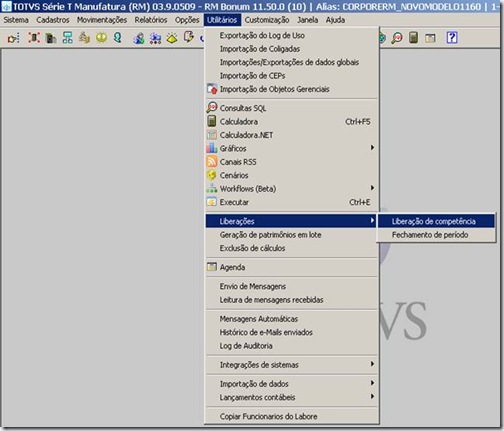Viewport: 504px width, 431px height.
Task: Select Fechamento de período submenu item
Action: click(x=436, y=235)
